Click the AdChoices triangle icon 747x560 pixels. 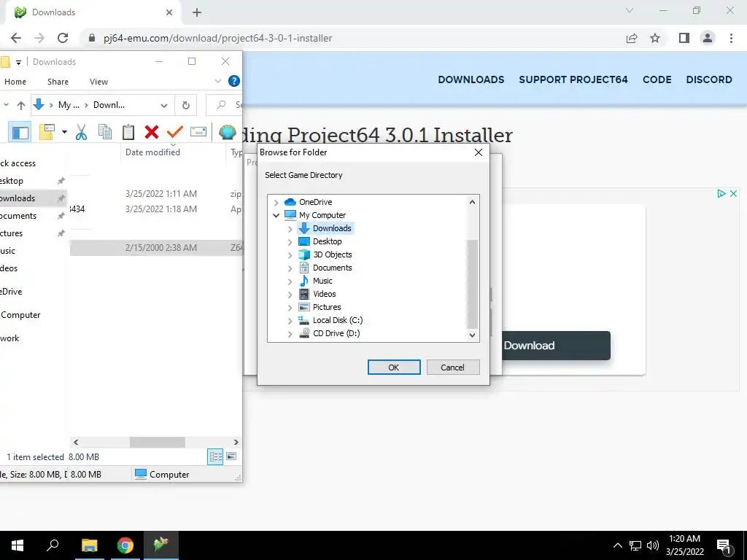click(x=721, y=193)
